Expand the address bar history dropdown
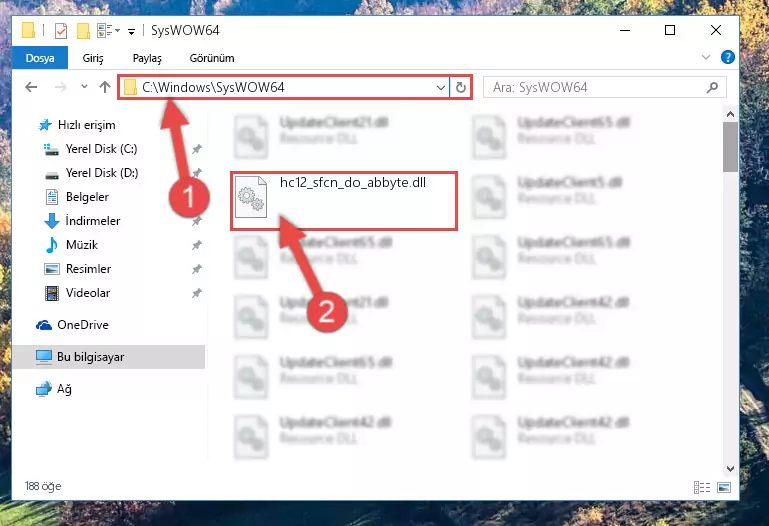 pyautogui.click(x=440, y=87)
